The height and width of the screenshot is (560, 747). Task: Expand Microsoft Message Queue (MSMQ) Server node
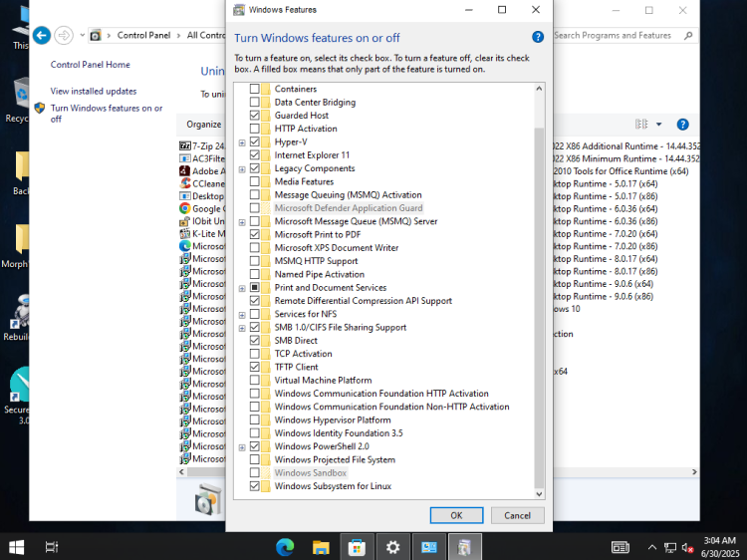click(242, 222)
